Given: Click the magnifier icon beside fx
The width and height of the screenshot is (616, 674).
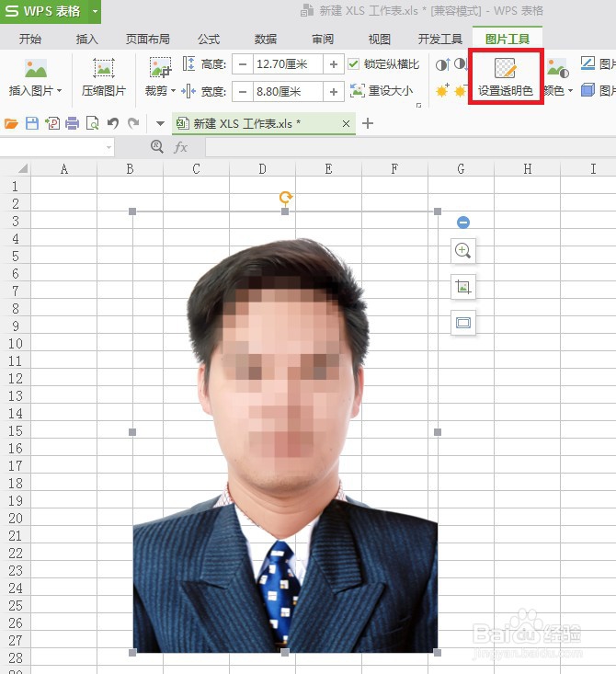Looking at the screenshot, I should [157, 147].
